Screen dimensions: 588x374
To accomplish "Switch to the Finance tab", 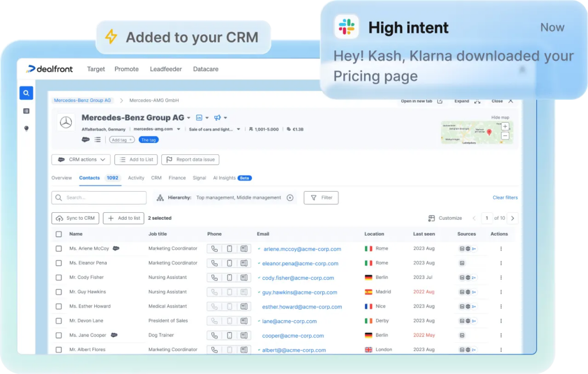I will point(177,178).
